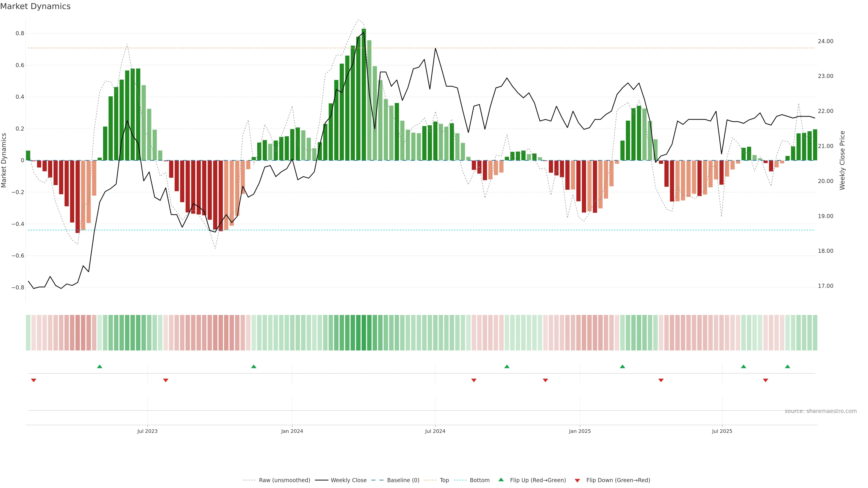Click the leftmost red flip-down triangle marker
This screenshot has width=868, height=488.
click(x=34, y=380)
